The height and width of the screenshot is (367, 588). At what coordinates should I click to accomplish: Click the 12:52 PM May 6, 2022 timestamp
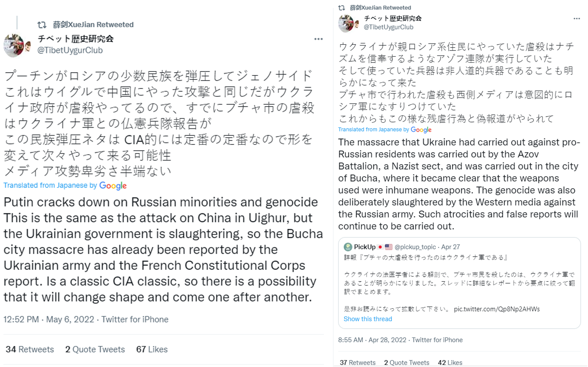(x=49, y=319)
